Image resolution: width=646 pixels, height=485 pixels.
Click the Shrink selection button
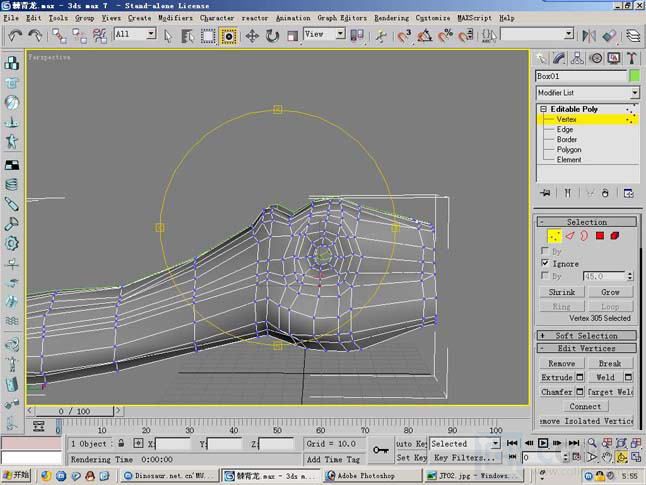click(x=562, y=292)
